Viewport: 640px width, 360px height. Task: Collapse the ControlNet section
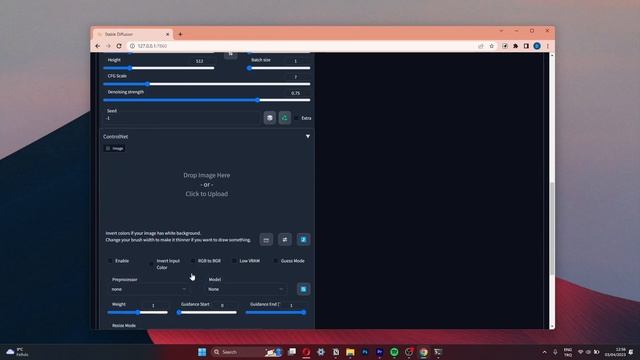[x=308, y=136]
